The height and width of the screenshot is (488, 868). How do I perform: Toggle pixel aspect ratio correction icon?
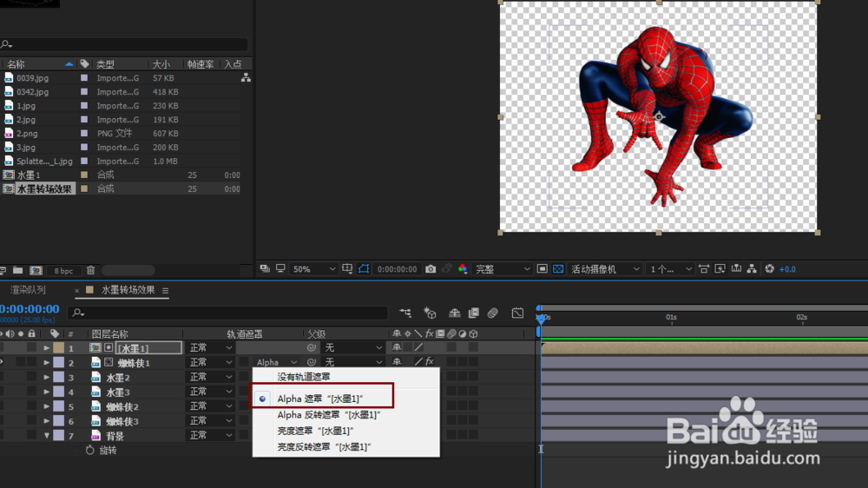[x=704, y=269]
